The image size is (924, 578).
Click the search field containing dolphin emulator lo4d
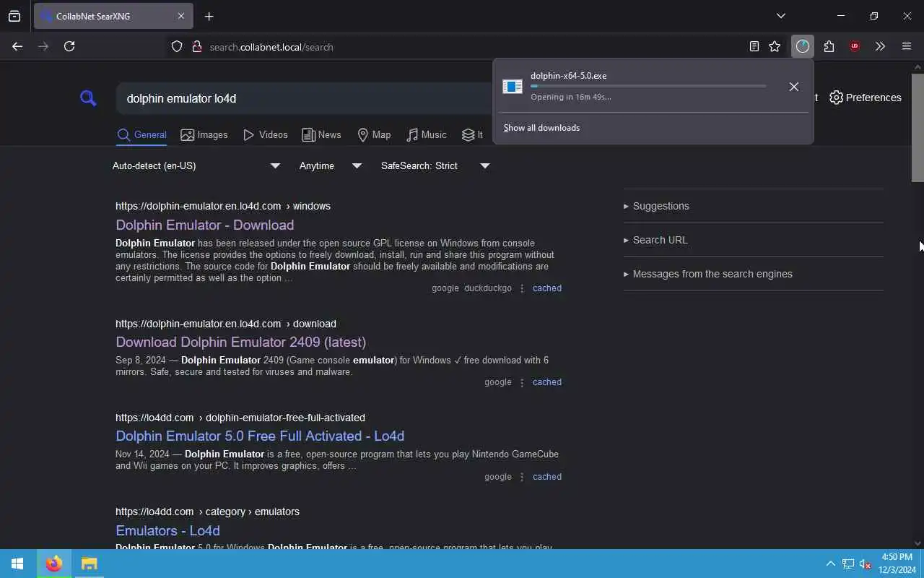303,98
